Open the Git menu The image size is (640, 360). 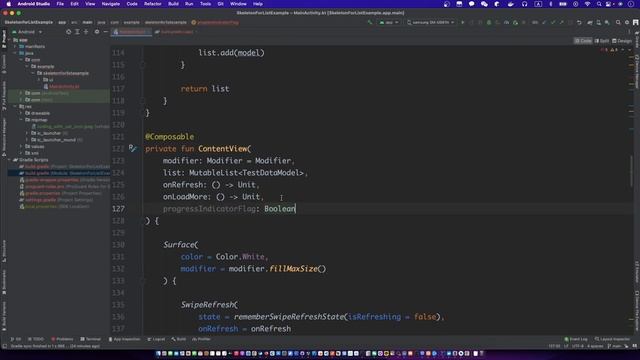220,4
